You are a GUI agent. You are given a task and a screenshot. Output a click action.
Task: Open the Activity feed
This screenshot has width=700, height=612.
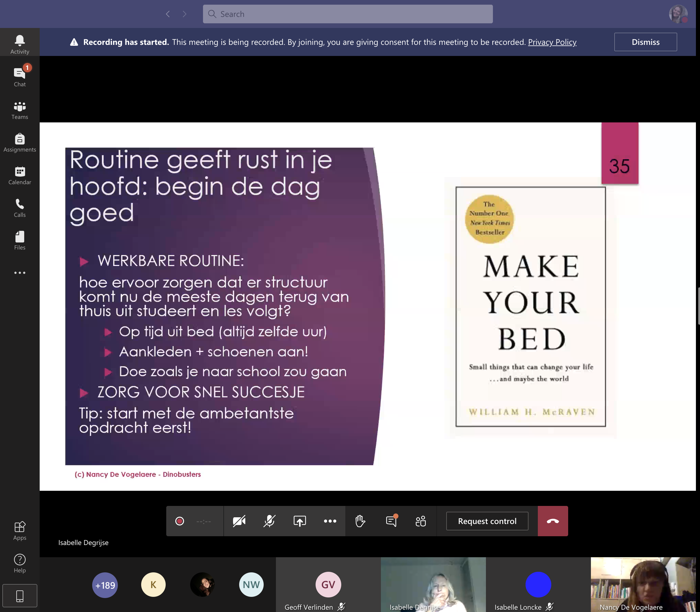pos(20,44)
